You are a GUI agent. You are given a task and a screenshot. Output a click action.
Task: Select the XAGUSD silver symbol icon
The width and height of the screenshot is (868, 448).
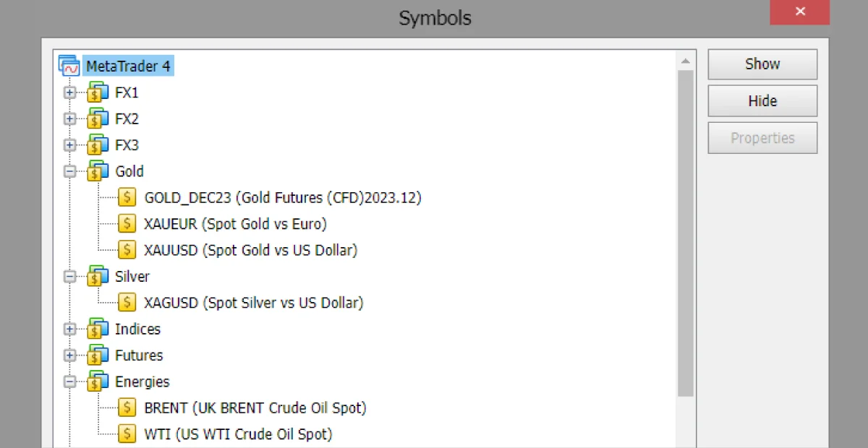coord(127,302)
